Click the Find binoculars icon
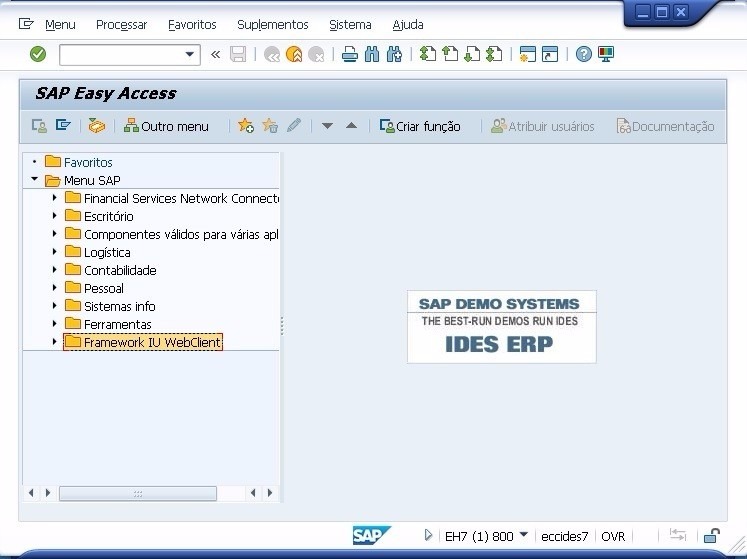Screen dimensions: 747x559 tap(372, 54)
